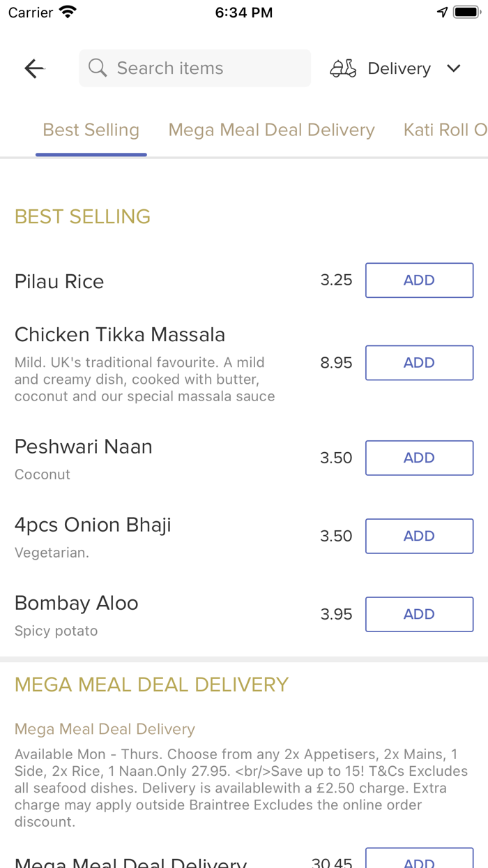Add Peshwari Naan to order
The height and width of the screenshot is (868, 488).
click(x=419, y=458)
